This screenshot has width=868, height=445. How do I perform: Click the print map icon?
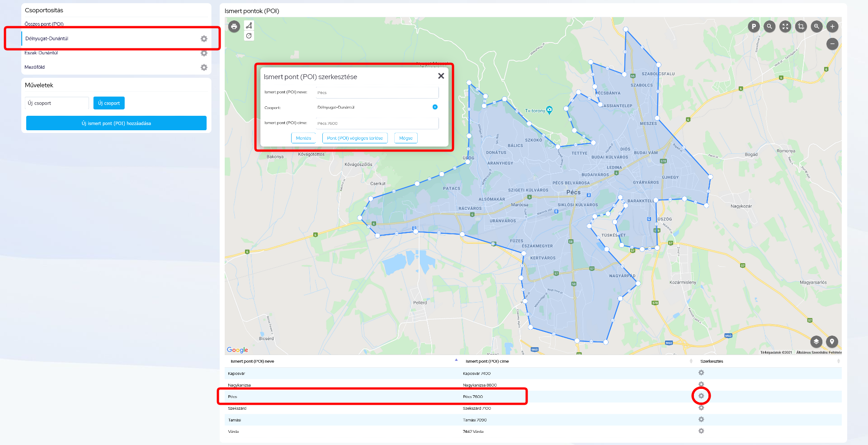point(234,27)
